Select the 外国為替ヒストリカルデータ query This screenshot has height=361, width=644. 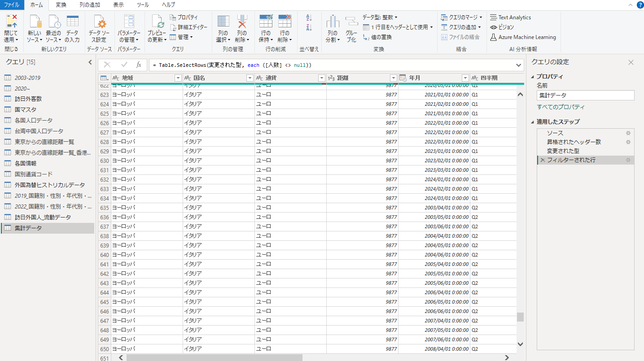point(48,185)
